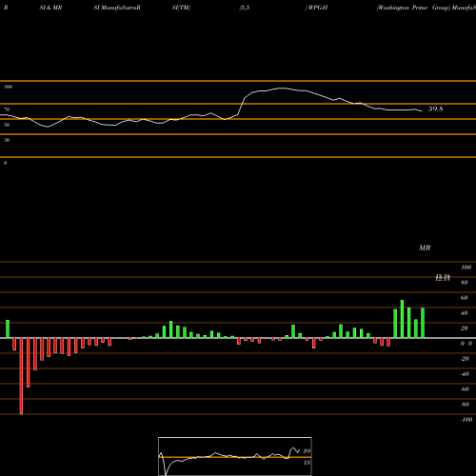The image size is (476, 476).
Task: Open the mini overview chart thumbnail at bottom
Action: point(235,456)
